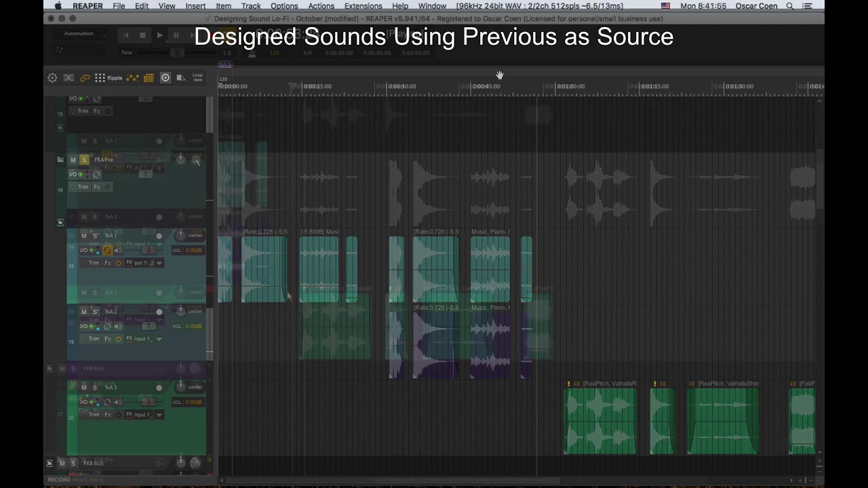This screenshot has width=868, height=488.
Task: Click the Automation button in transport
Action: tap(79, 34)
